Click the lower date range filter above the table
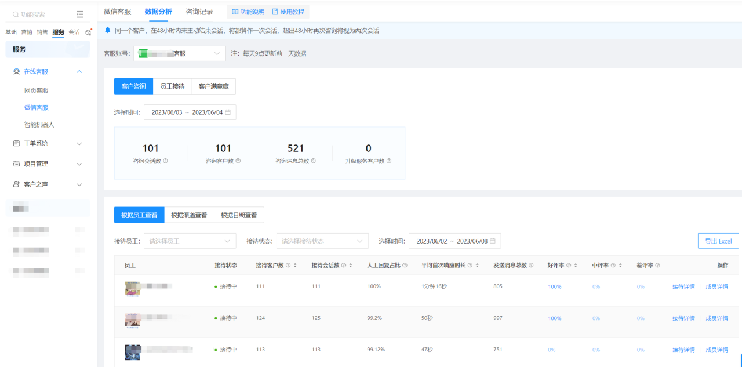742x367 pixels. 455,241
